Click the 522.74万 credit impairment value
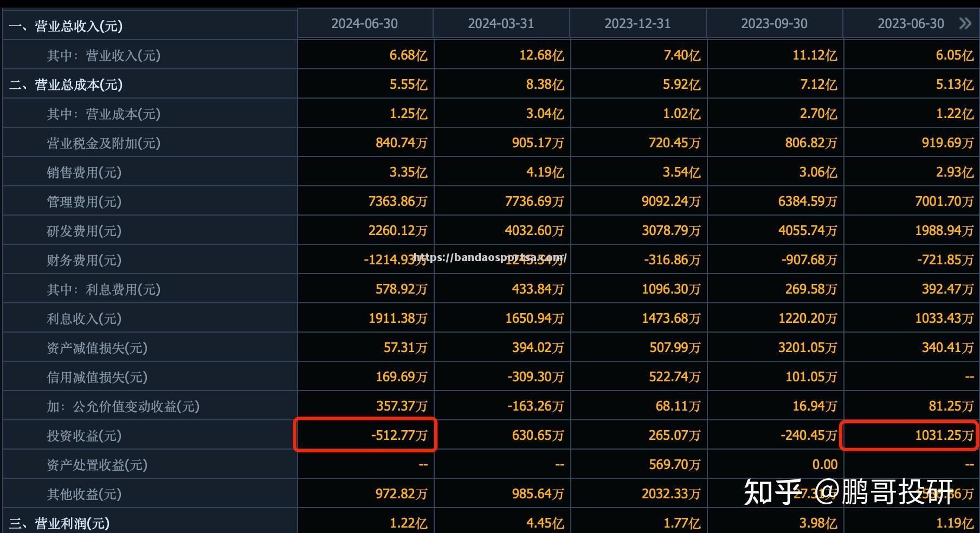Image resolution: width=980 pixels, height=533 pixels. coord(675,377)
